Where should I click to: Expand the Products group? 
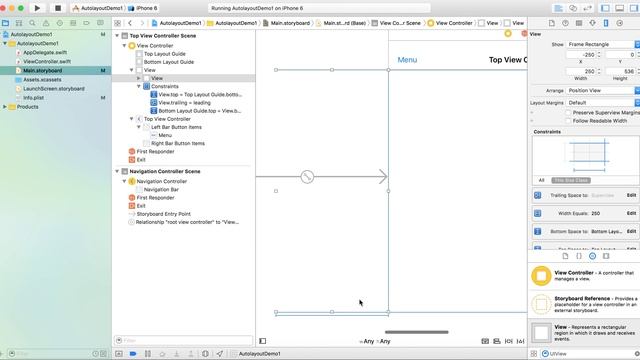coord(5,107)
